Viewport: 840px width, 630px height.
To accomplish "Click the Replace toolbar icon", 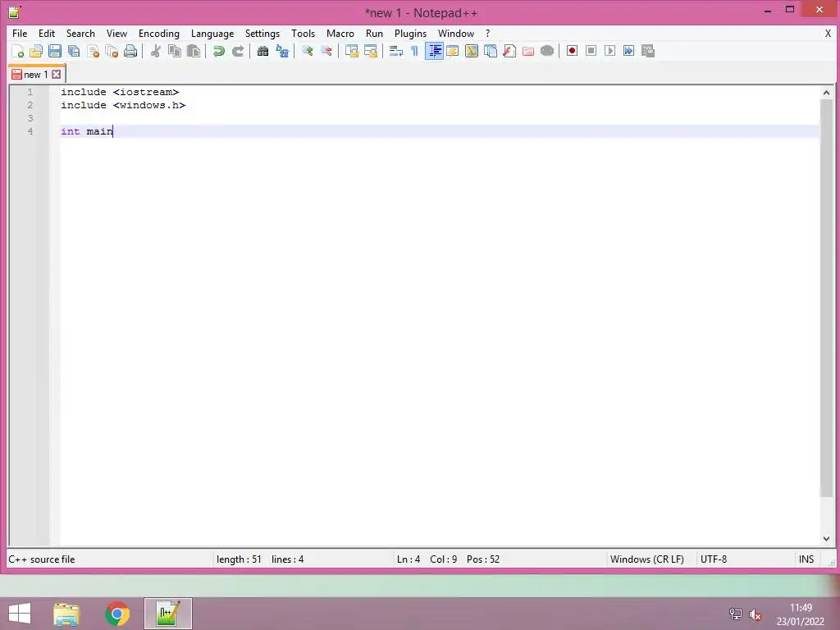I will point(282,51).
